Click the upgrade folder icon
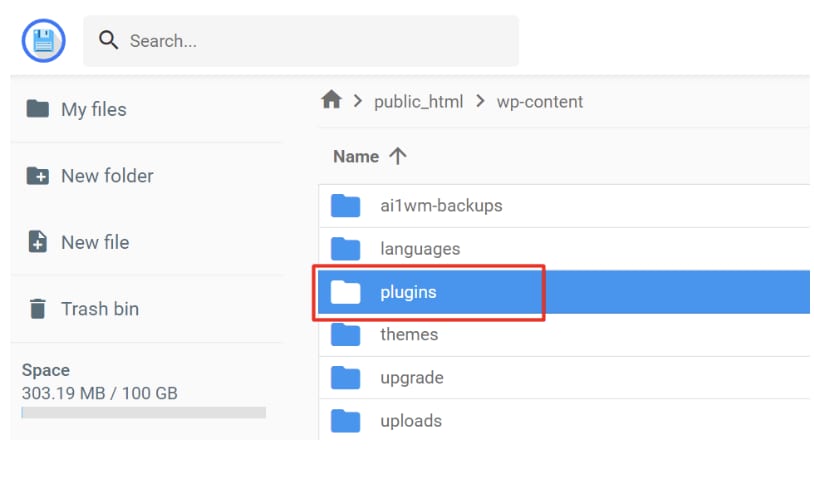Image resolution: width=814 pixels, height=479 pixels. point(346,378)
